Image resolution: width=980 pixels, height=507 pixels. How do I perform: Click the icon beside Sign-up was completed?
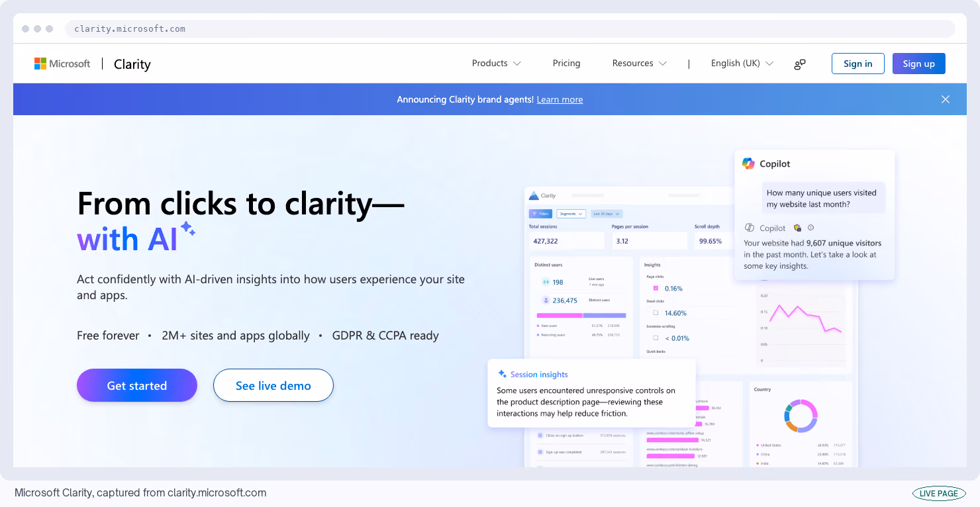[540, 452]
